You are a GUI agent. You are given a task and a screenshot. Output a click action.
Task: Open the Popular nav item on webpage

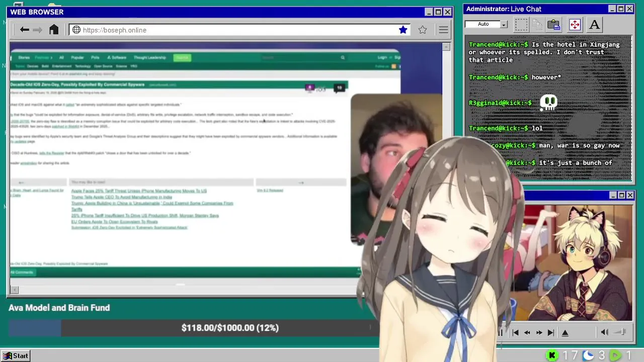point(77,58)
